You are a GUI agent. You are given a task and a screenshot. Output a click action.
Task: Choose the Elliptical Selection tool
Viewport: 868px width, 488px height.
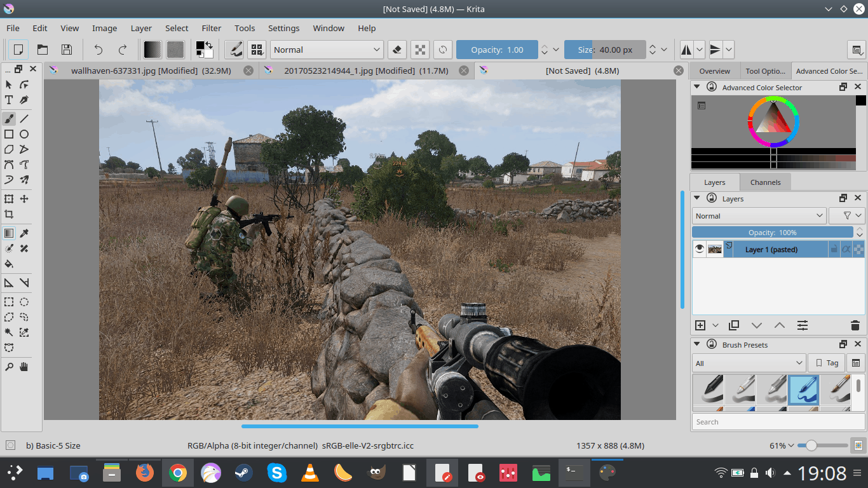(24, 302)
